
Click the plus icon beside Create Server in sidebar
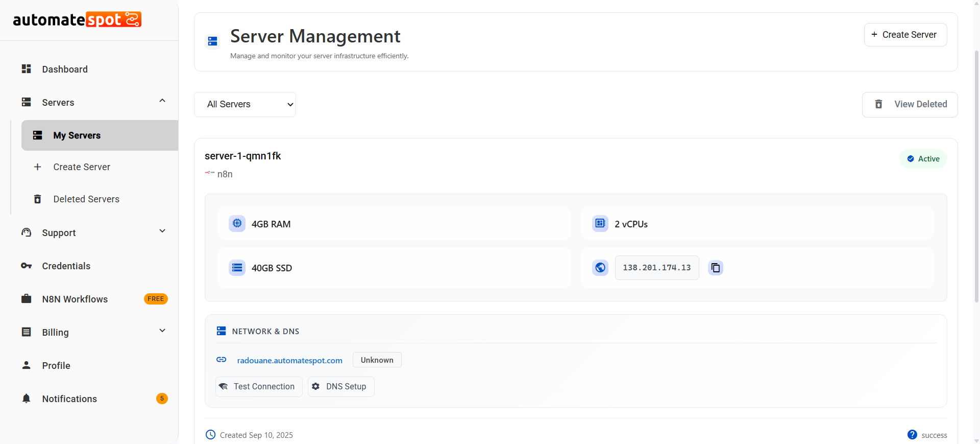(x=37, y=167)
